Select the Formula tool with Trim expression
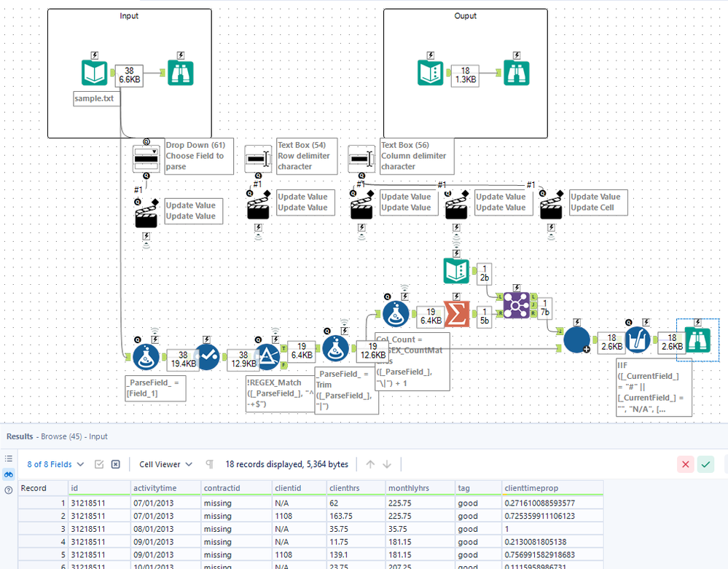Image resolution: width=728 pixels, height=569 pixels. click(335, 348)
